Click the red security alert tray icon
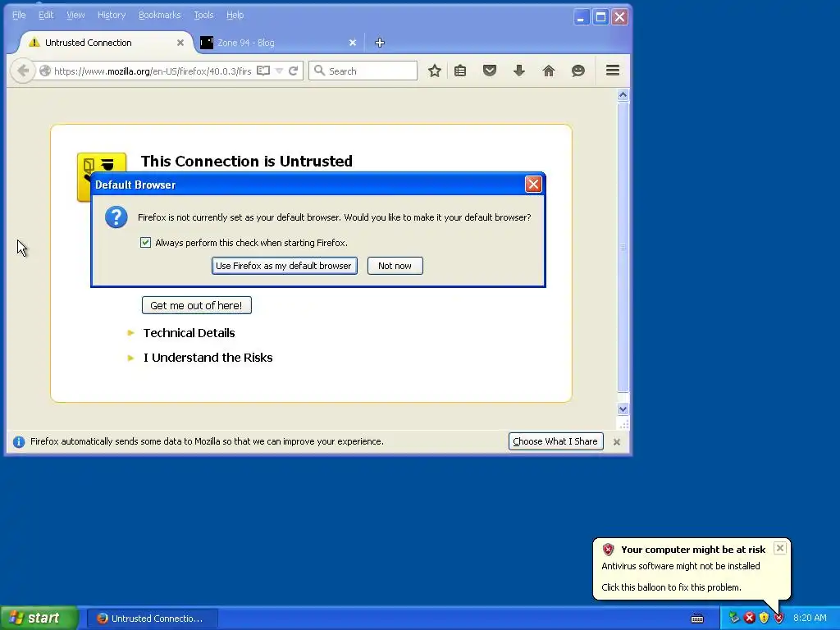The image size is (840, 630). point(779,618)
